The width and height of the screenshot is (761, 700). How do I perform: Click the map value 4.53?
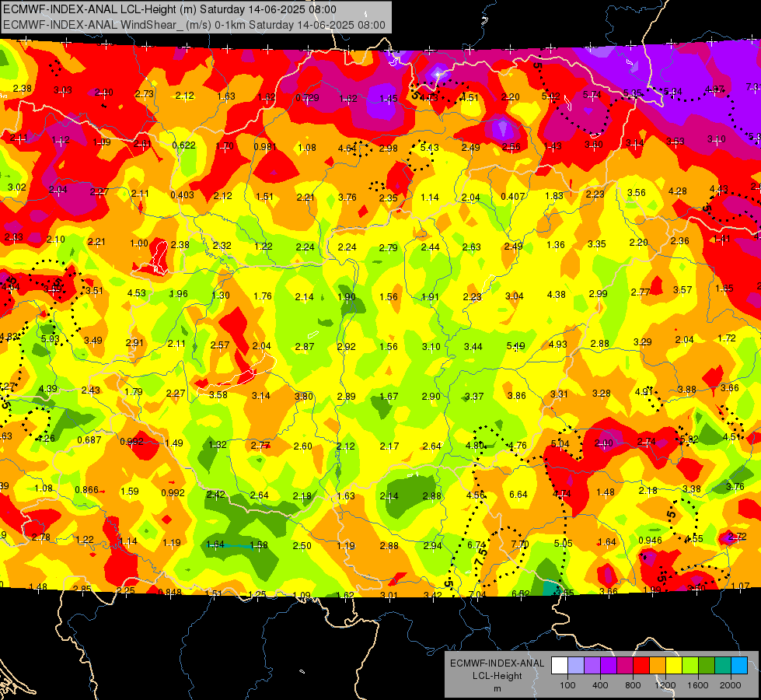point(136,292)
